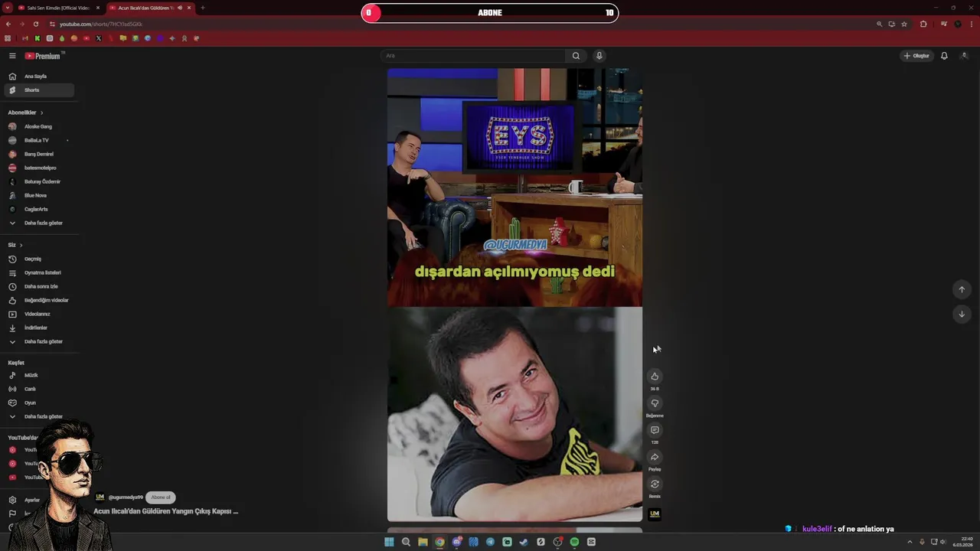Go back in the browser

[8, 24]
